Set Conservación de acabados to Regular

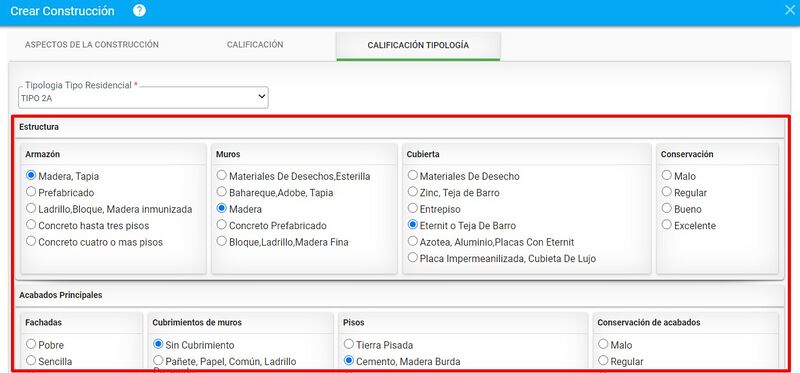click(x=604, y=361)
